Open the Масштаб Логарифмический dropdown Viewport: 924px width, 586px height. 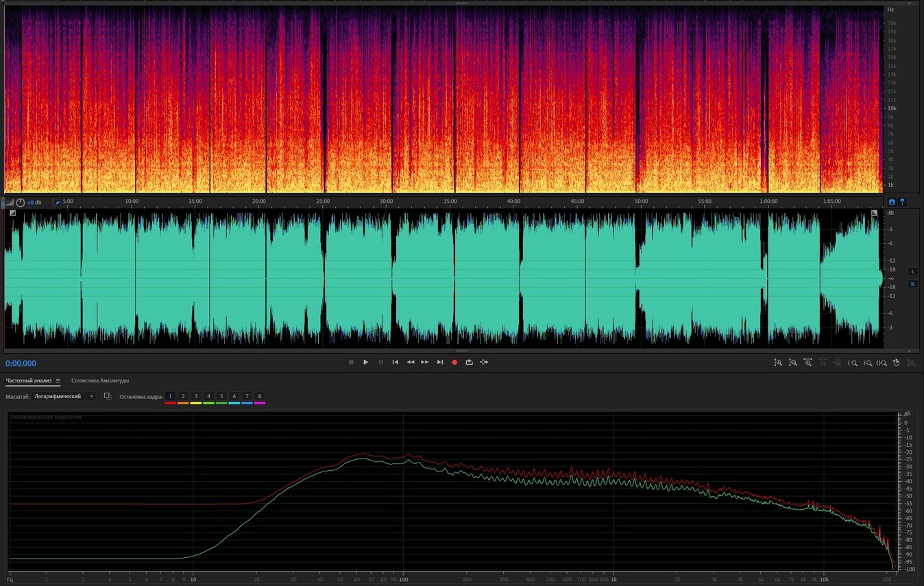pos(64,396)
